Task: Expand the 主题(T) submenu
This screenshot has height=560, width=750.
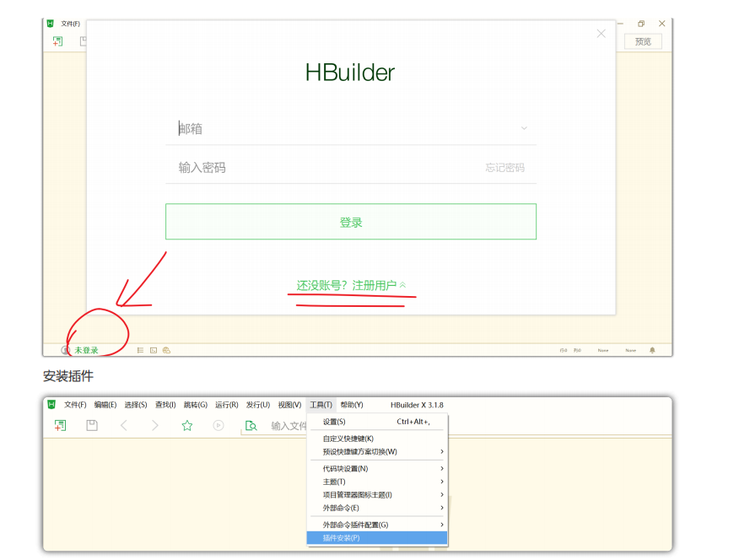Action: [x=377, y=482]
